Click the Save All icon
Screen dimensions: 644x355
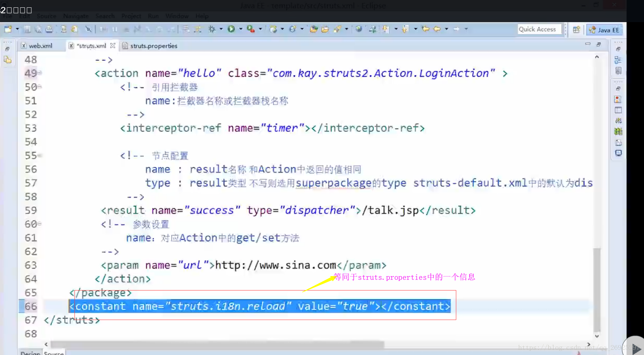tap(38, 29)
